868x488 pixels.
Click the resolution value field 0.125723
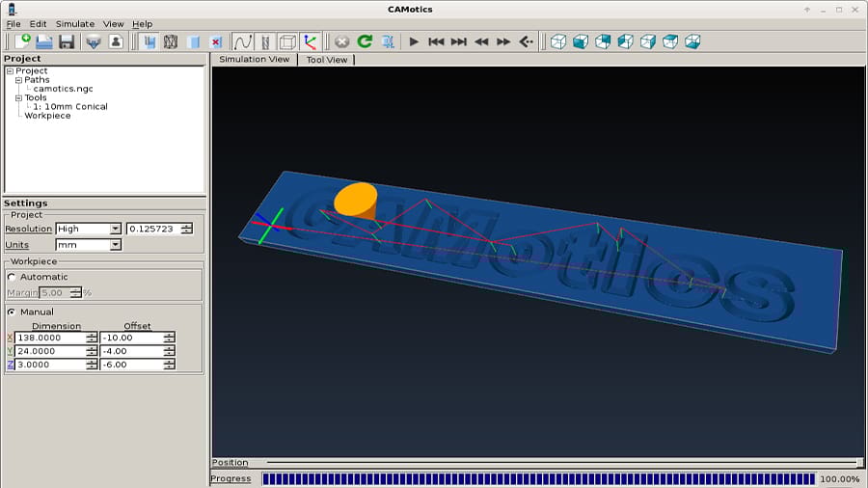click(x=154, y=229)
